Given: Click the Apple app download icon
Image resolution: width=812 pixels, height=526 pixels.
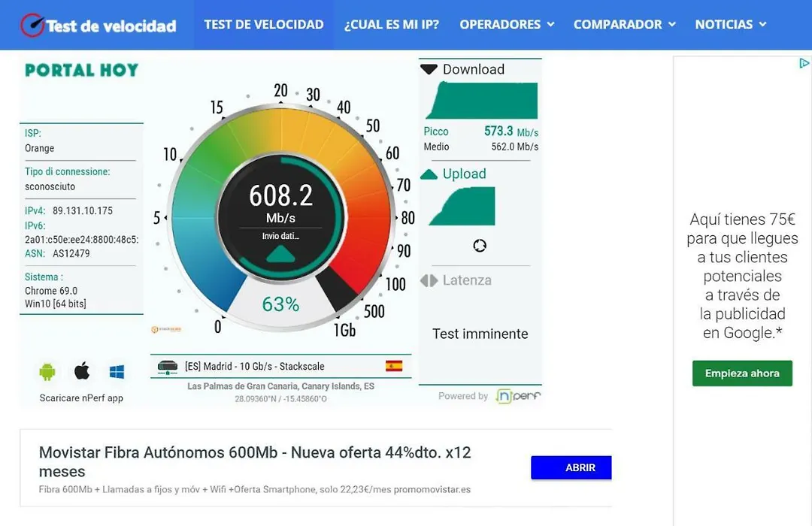Looking at the screenshot, I should [x=82, y=371].
